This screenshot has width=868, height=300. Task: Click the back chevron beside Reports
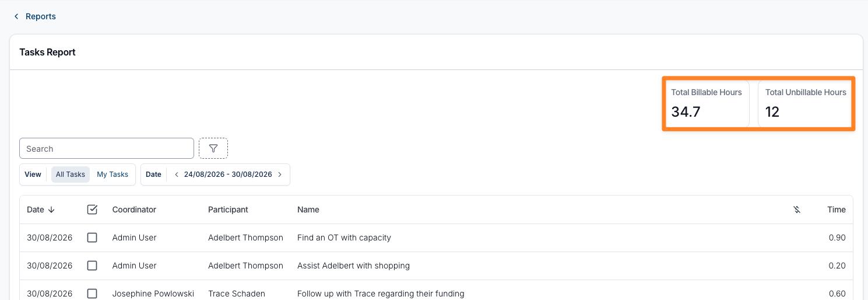click(16, 16)
